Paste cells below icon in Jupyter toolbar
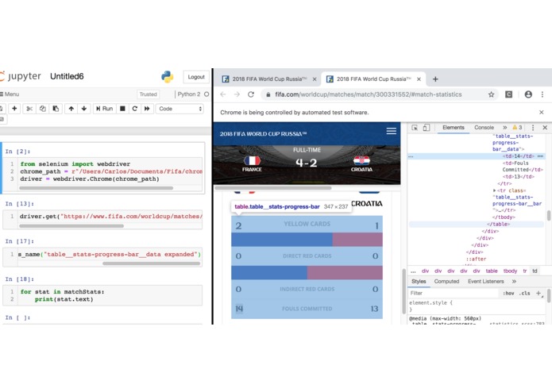The image size is (552, 392). tap(56, 109)
